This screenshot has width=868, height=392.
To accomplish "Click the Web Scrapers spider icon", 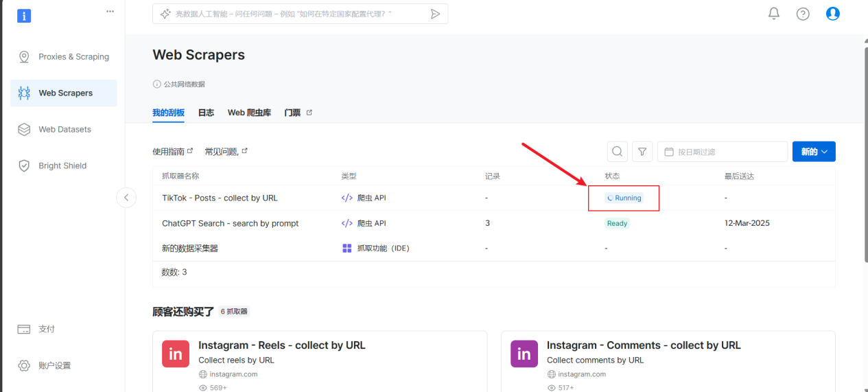I will (x=24, y=93).
